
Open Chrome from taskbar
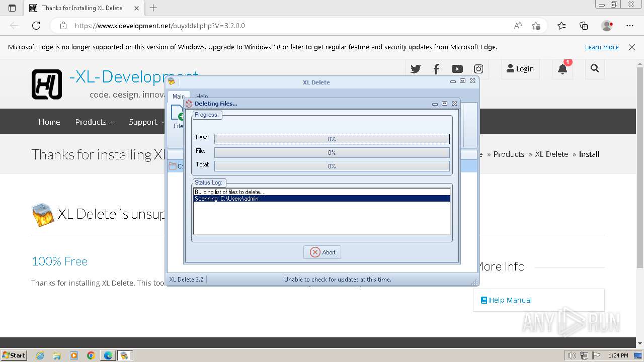click(91, 355)
